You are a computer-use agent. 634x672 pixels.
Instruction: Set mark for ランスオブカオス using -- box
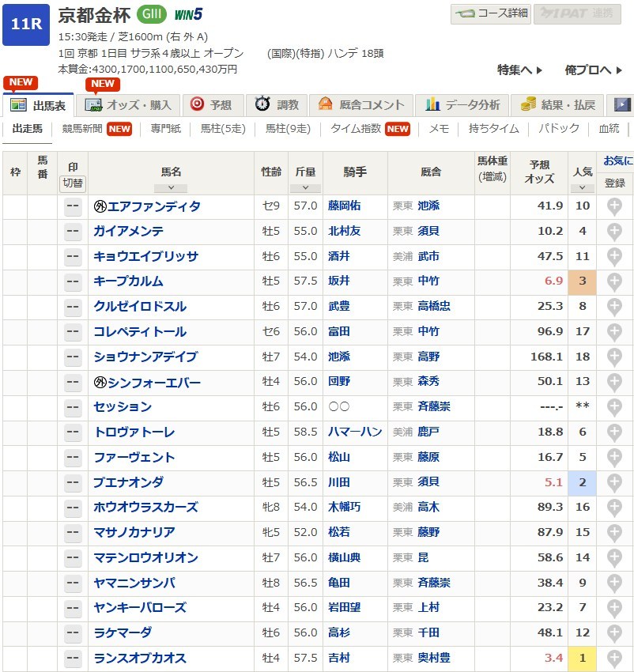(x=73, y=659)
